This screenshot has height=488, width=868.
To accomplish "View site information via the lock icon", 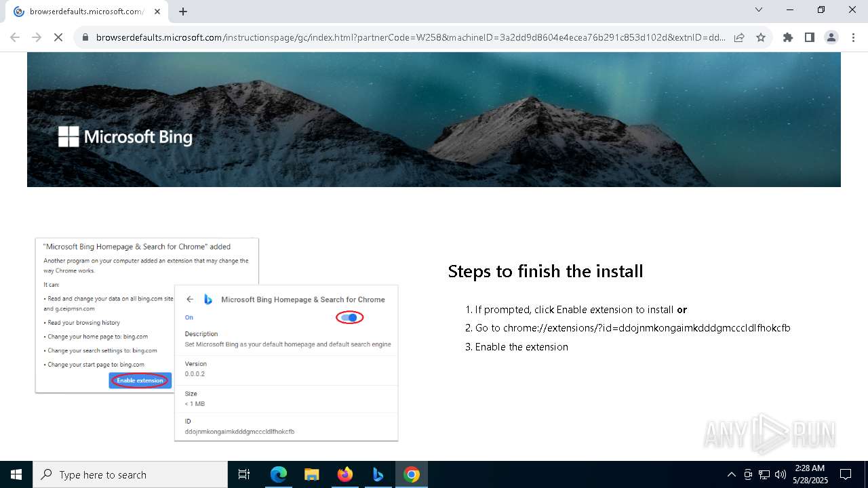I will click(x=85, y=37).
